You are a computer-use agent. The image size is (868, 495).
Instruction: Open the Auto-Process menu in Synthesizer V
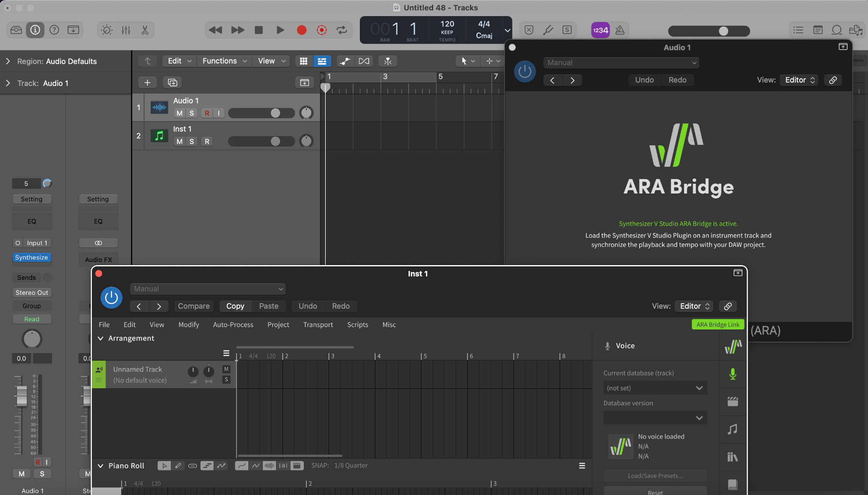click(233, 325)
